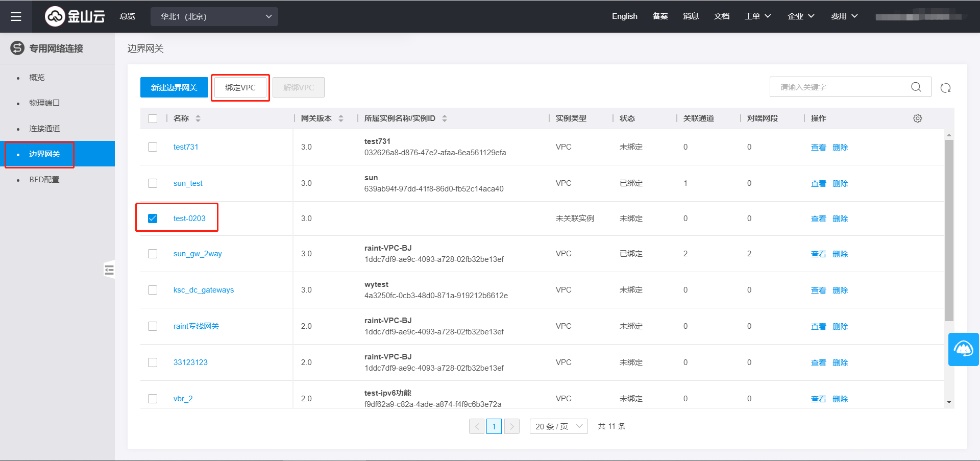The width and height of the screenshot is (980, 461).
Task: Sort by 名称 column
Action: tap(198, 118)
